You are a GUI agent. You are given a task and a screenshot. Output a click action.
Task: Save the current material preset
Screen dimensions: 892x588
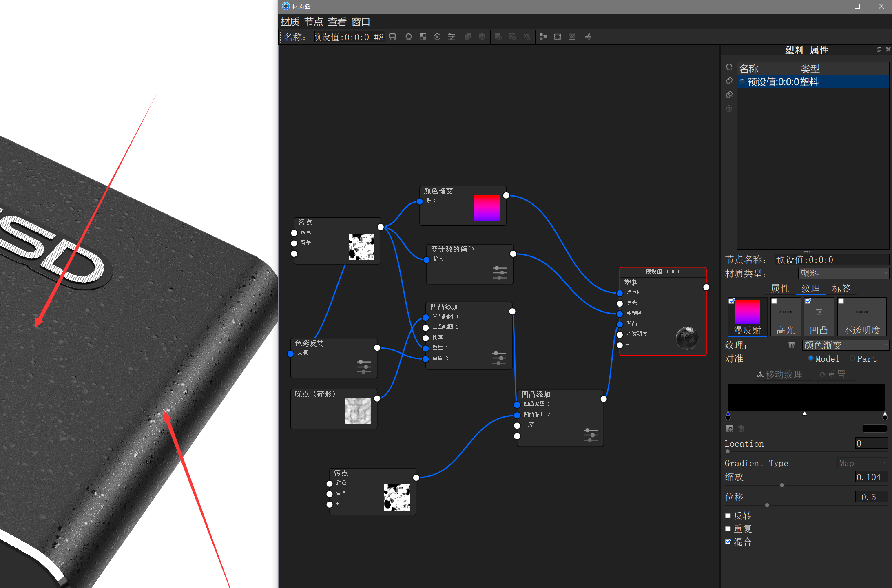(x=392, y=37)
